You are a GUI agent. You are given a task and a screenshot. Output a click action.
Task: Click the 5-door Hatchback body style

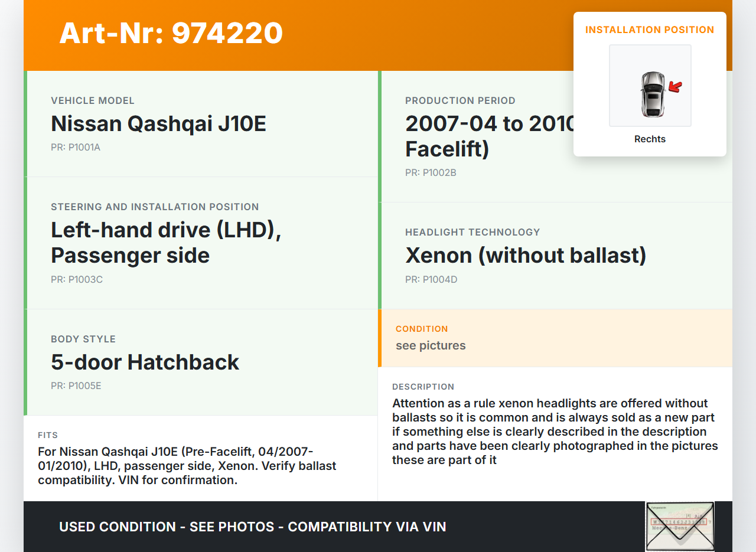click(x=145, y=362)
